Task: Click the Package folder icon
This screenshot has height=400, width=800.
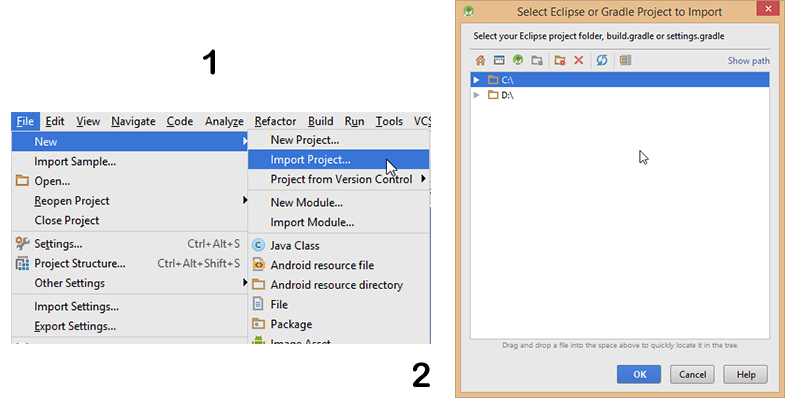Action: pyautogui.click(x=259, y=324)
